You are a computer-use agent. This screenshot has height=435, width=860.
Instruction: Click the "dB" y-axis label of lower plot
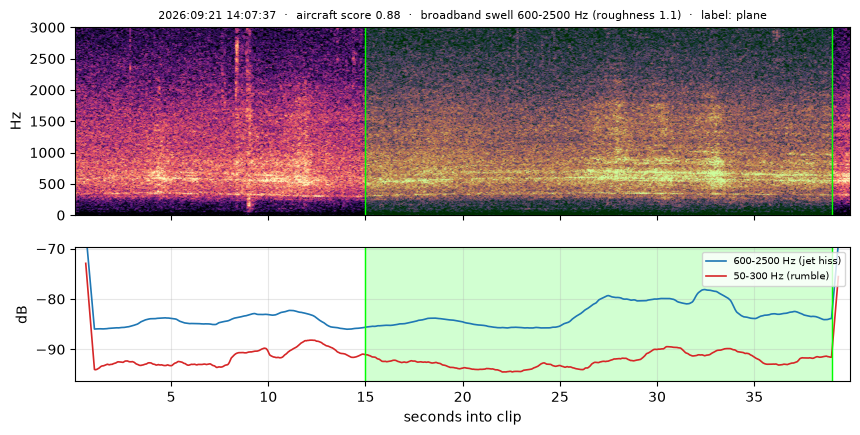click(x=22, y=315)
